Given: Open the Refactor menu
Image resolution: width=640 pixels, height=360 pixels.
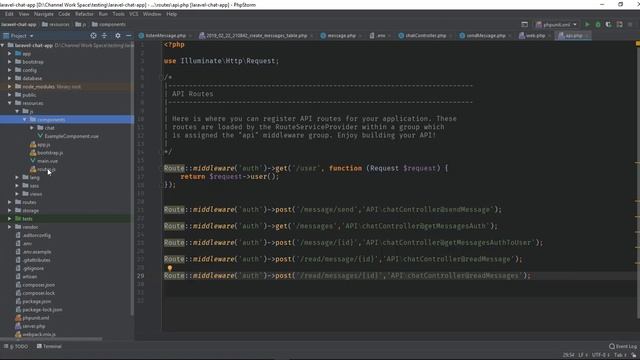Looking at the screenshot, I should tap(84, 14).
